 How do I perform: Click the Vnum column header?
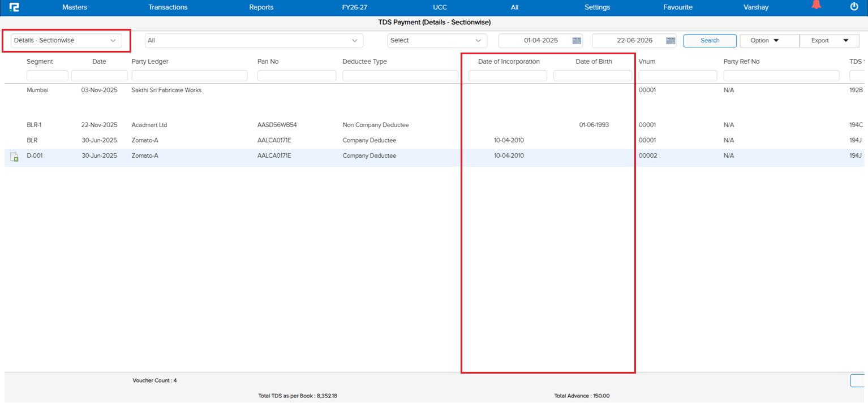click(x=647, y=62)
